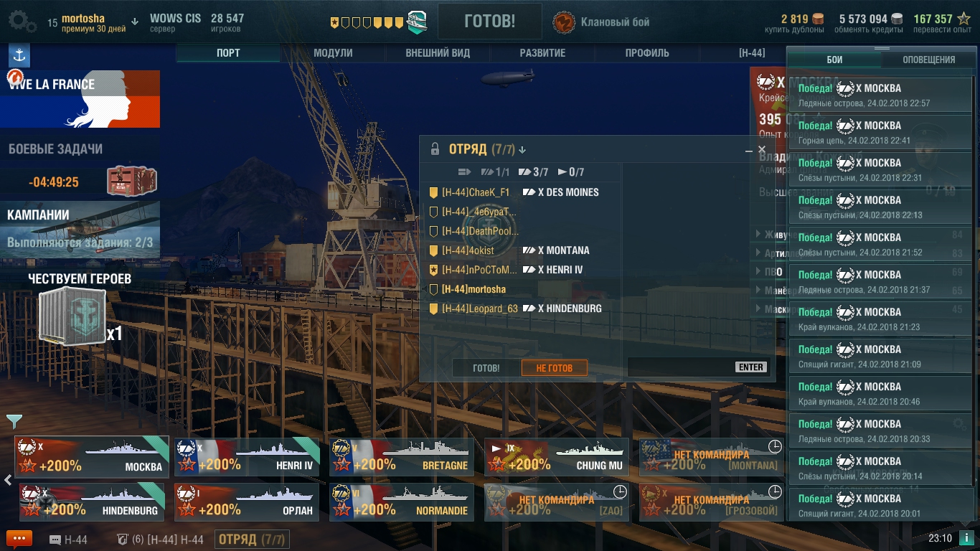This screenshot has width=980, height=551.
Task: Open the ОПОВЕЩЕНИЯ notifications tab
Action: tap(928, 60)
